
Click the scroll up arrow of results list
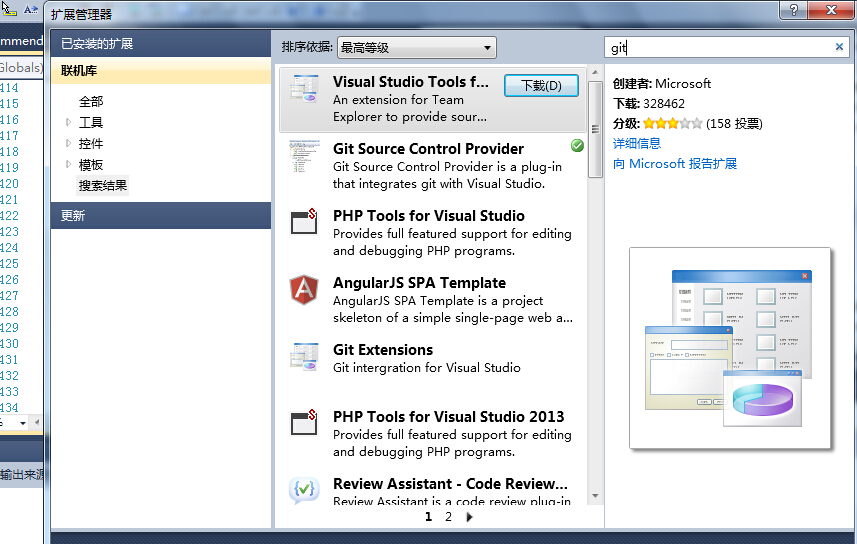click(595, 72)
